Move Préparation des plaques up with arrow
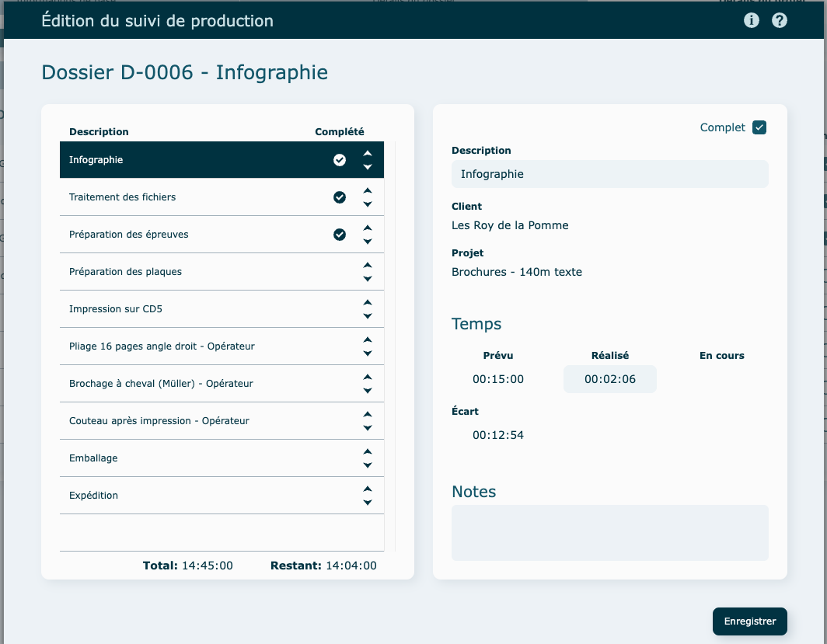 [368, 266]
